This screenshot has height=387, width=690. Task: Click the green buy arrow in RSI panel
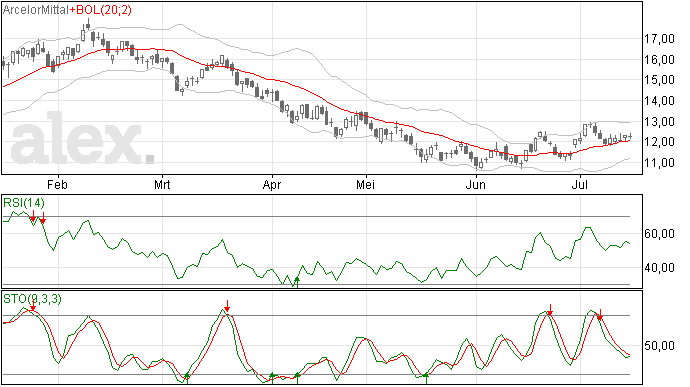[297, 282]
